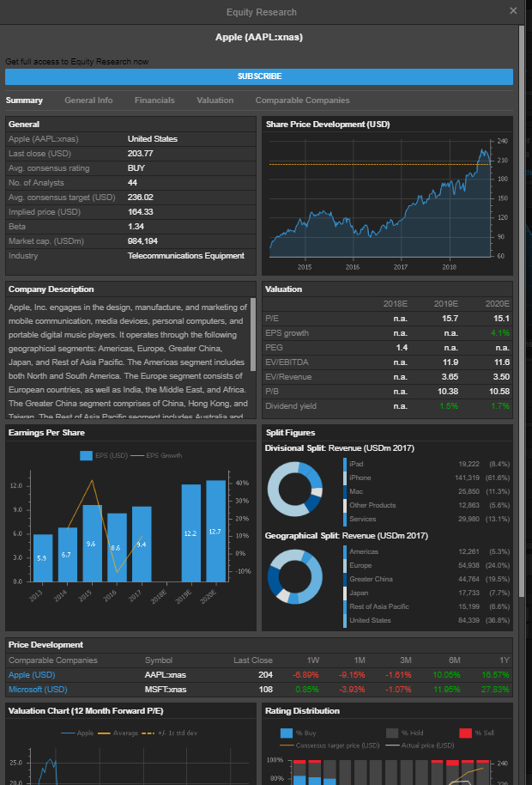Image resolution: width=532 pixels, height=785 pixels.
Task: Switch to the General Info tab
Action: click(x=88, y=100)
